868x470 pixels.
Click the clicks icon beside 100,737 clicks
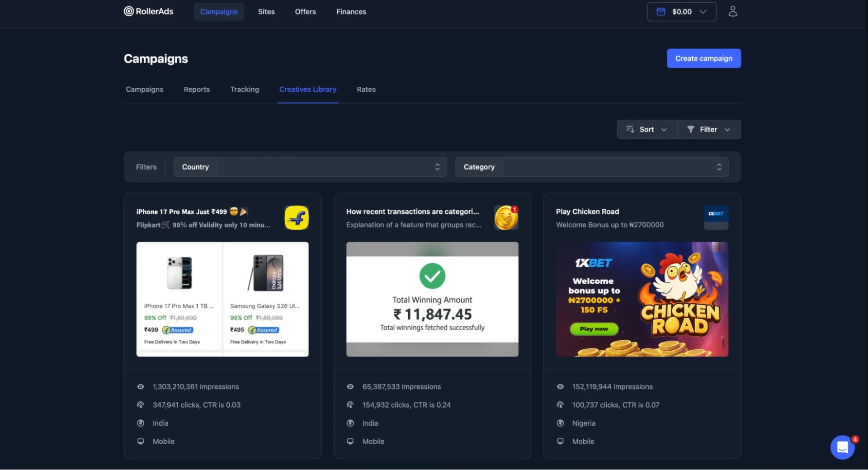tap(560, 405)
